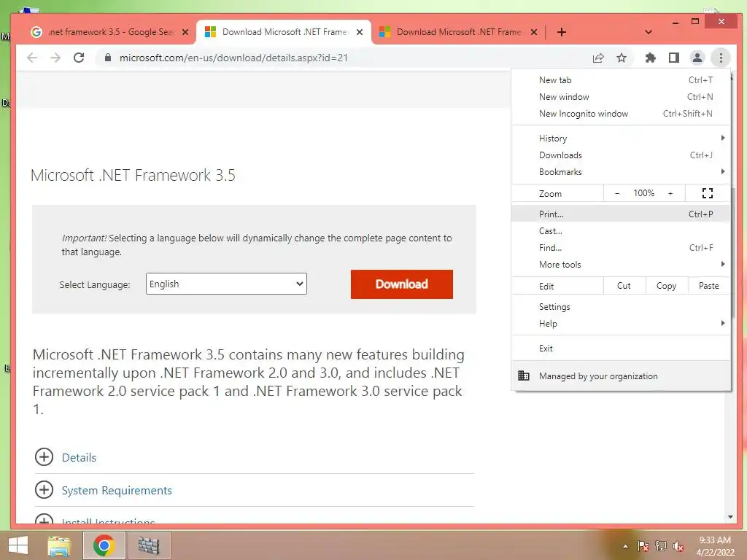Show hidden system tray icons
This screenshot has width=747, height=560.
(x=625, y=546)
